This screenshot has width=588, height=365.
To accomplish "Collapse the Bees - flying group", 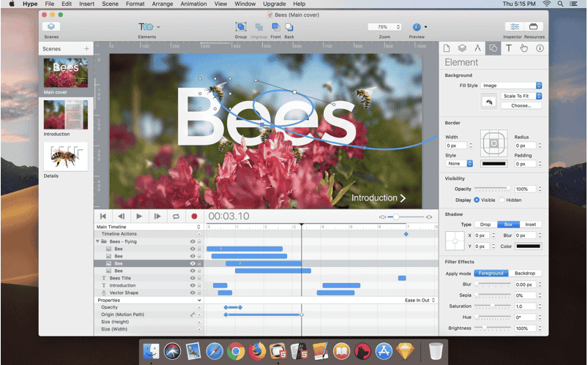I will tap(97, 241).
